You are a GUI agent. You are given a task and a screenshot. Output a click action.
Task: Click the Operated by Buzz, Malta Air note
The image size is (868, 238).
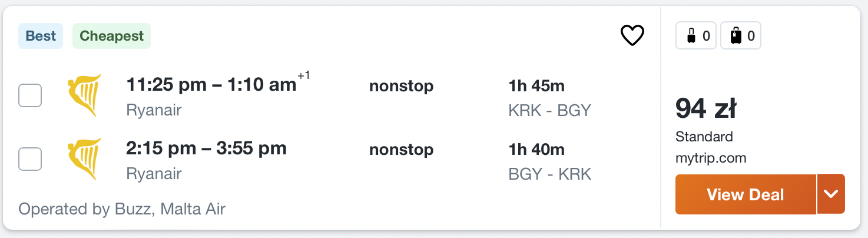click(x=122, y=209)
